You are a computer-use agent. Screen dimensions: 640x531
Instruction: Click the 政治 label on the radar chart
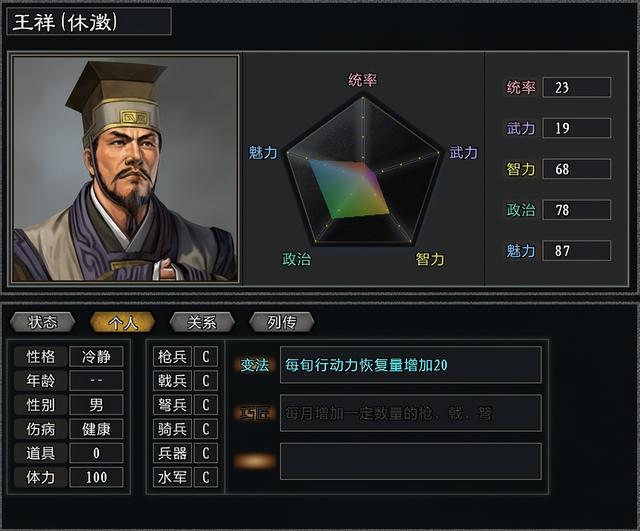tap(297, 259)
